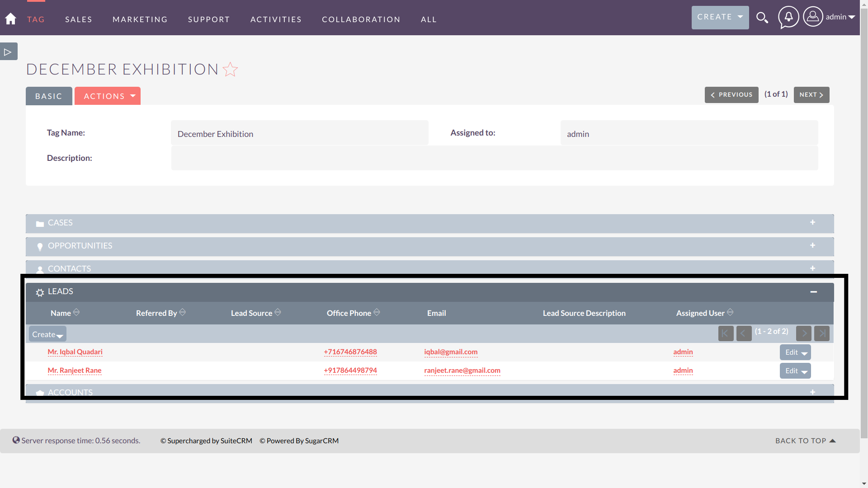
Task: Open the Actions dropdown
Action: click(x=108, y=96)
